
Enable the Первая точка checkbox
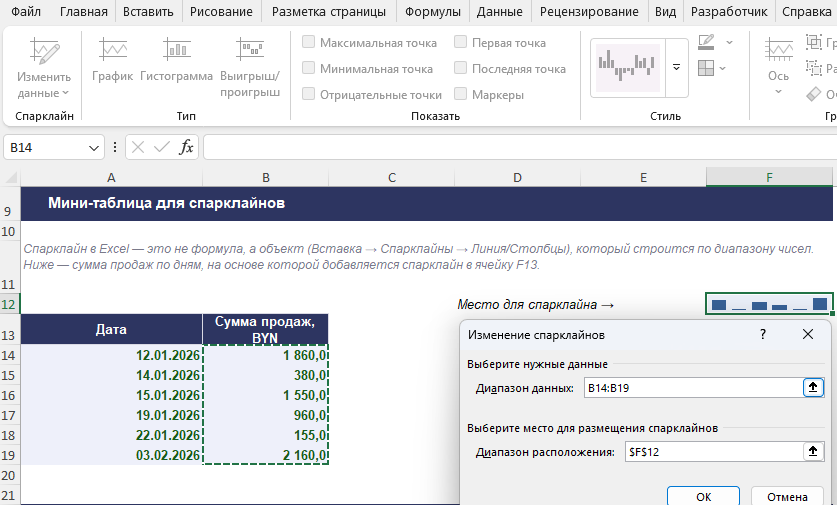(460, 42)
